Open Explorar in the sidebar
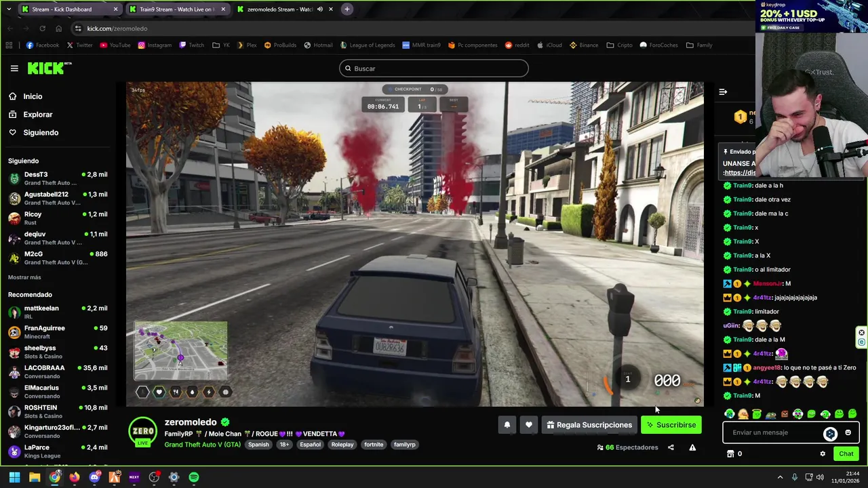868x488 pixels. (x=31, y=115)
